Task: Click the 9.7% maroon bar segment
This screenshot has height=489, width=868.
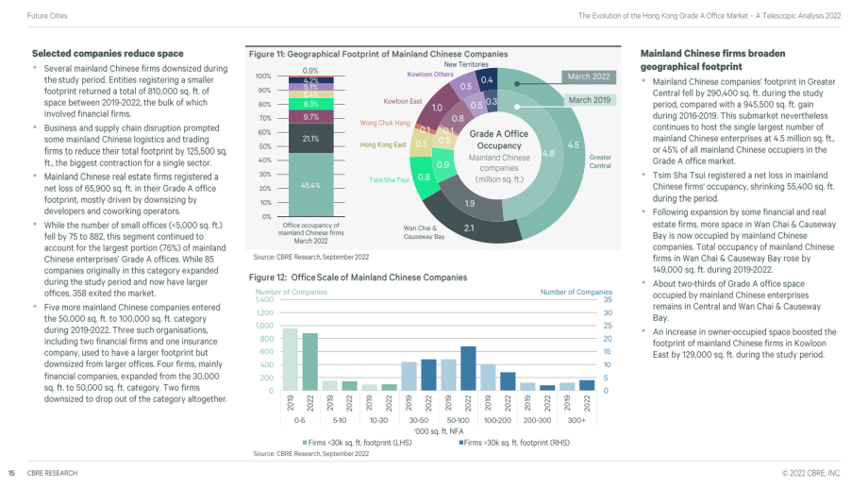Action: (x=311, y=117)
